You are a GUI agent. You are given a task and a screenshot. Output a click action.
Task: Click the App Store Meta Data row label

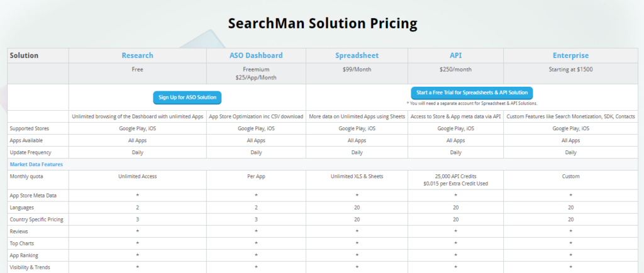pyautogui.click(x=33, y=196)
